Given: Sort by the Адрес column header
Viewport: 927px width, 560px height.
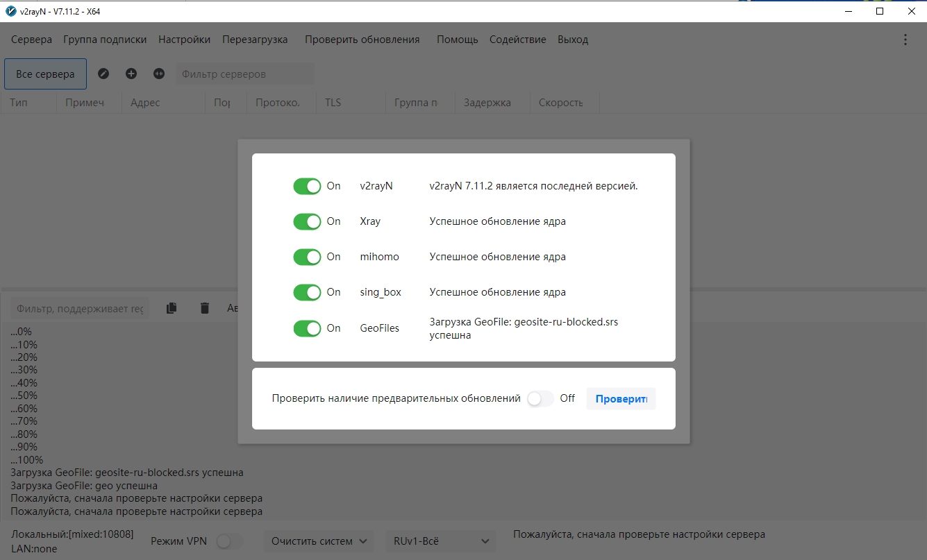Looking at the screenshot, I should point(164,102).
